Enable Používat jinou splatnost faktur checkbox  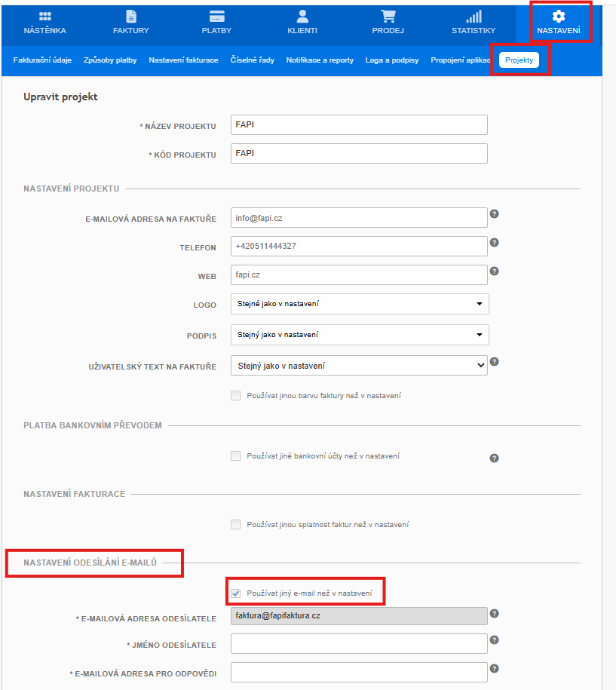click(x=236, y=525)
